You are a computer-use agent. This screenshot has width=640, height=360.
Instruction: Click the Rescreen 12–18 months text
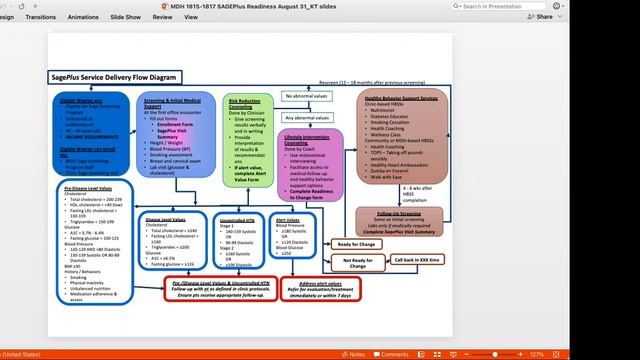[372, 82]
